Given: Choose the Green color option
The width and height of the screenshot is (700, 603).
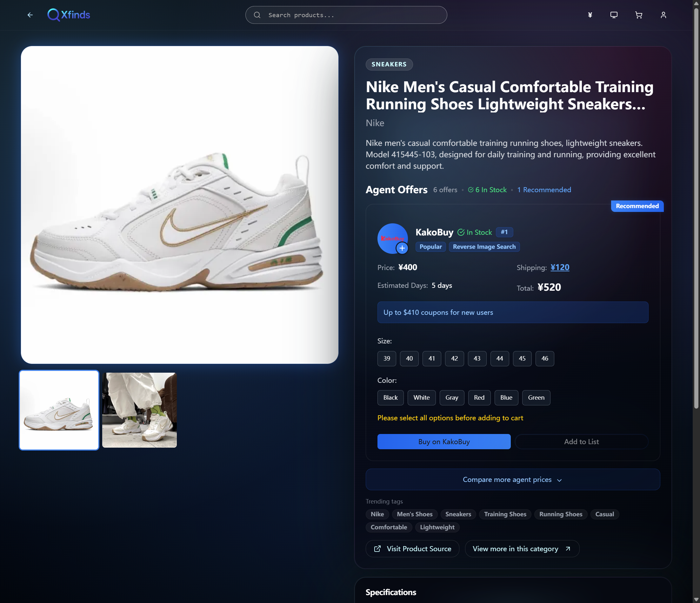Looking at the screenshot, I should [536, 397].
